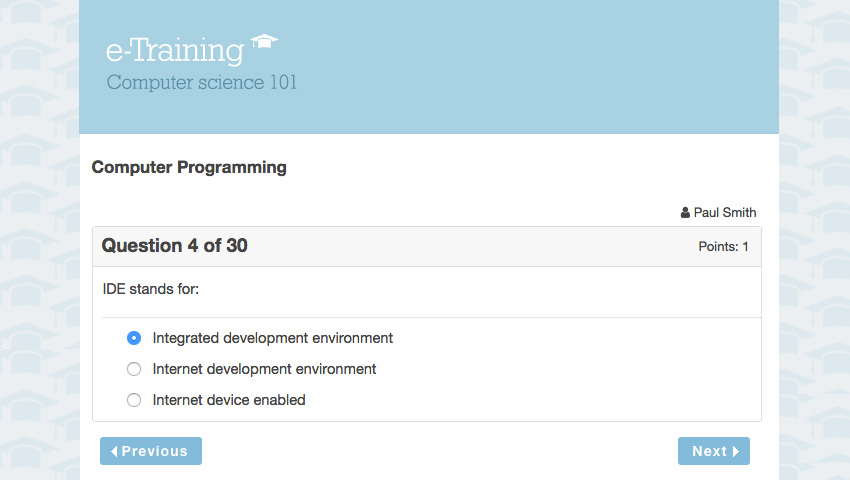Click the graduation cap icon in the logo
The height and width of the screenshot is (480, 850).
(x=265, y=41)
